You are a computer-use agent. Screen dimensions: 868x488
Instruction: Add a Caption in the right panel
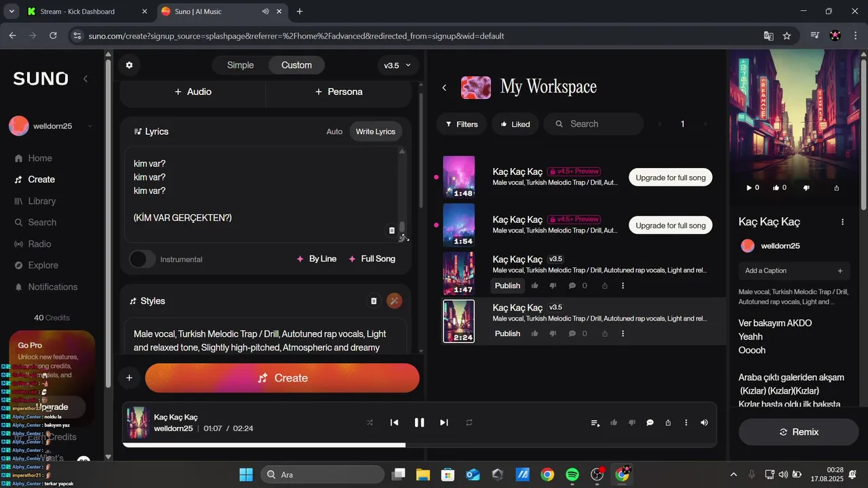[793, 270]
